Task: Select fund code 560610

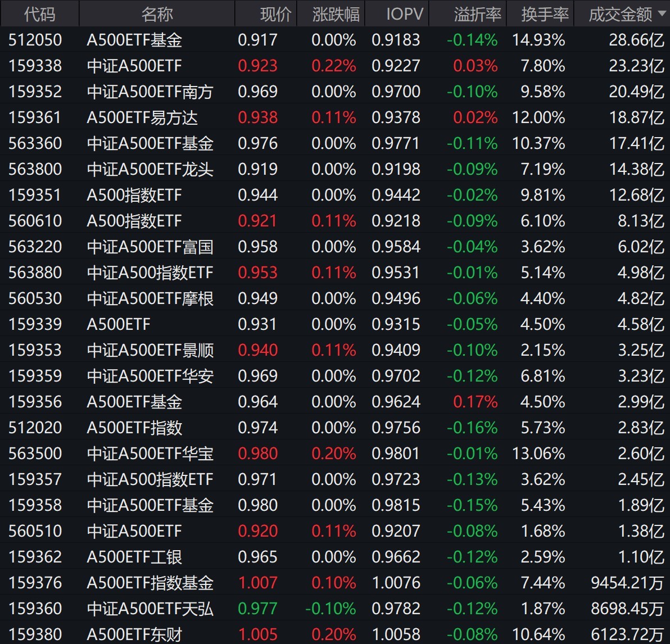Action: 35,221
